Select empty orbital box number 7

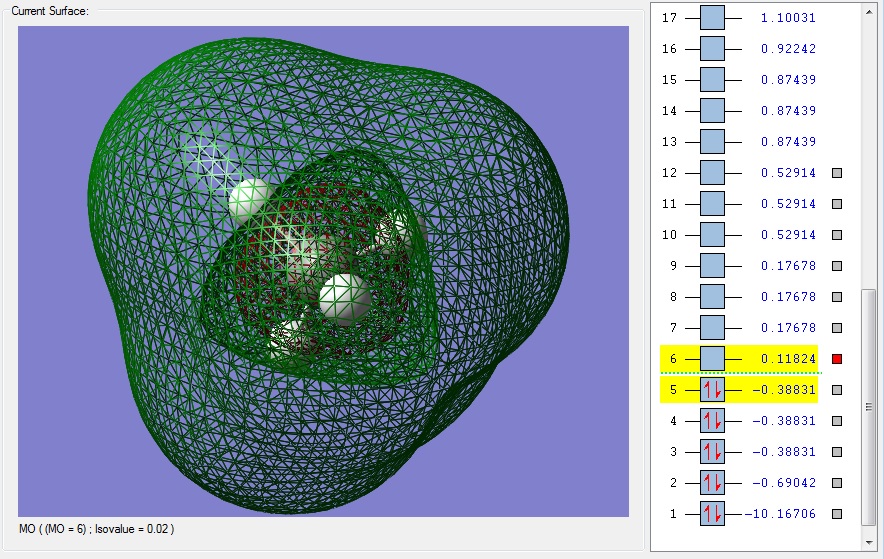tap(713, 328)
